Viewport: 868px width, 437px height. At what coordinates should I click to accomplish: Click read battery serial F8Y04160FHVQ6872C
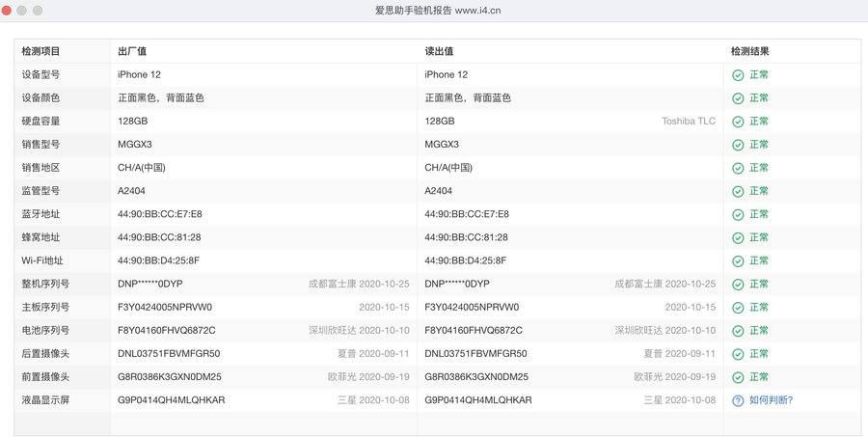(474, 330)
